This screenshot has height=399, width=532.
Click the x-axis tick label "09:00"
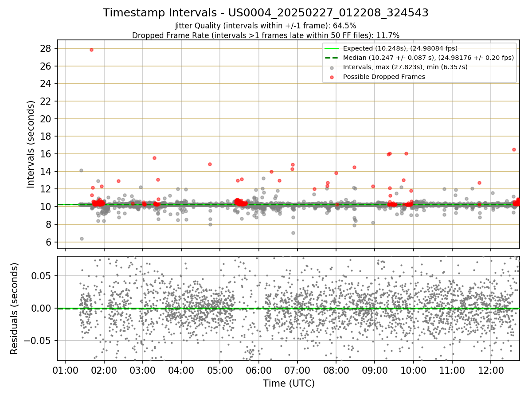375,370
